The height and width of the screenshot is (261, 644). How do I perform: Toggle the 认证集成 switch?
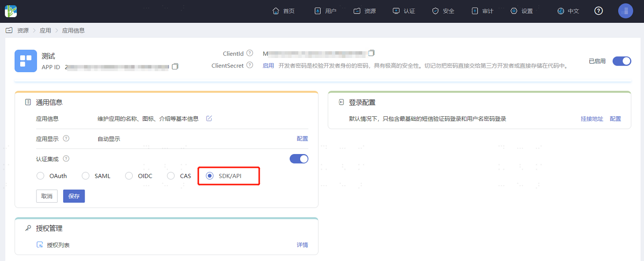pos(299,159)
